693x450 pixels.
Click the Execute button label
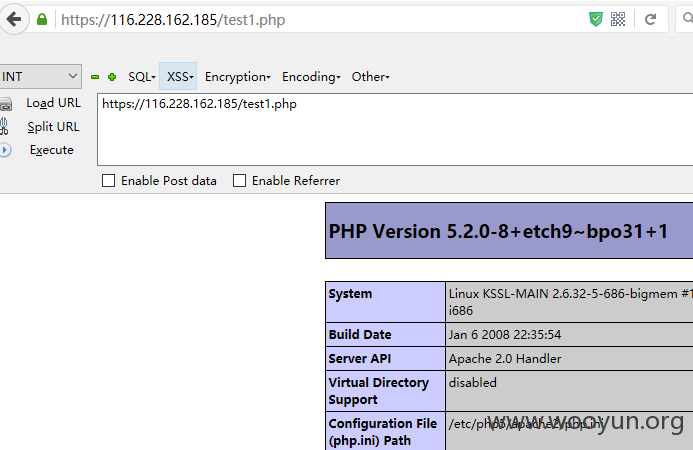point(52,150)
